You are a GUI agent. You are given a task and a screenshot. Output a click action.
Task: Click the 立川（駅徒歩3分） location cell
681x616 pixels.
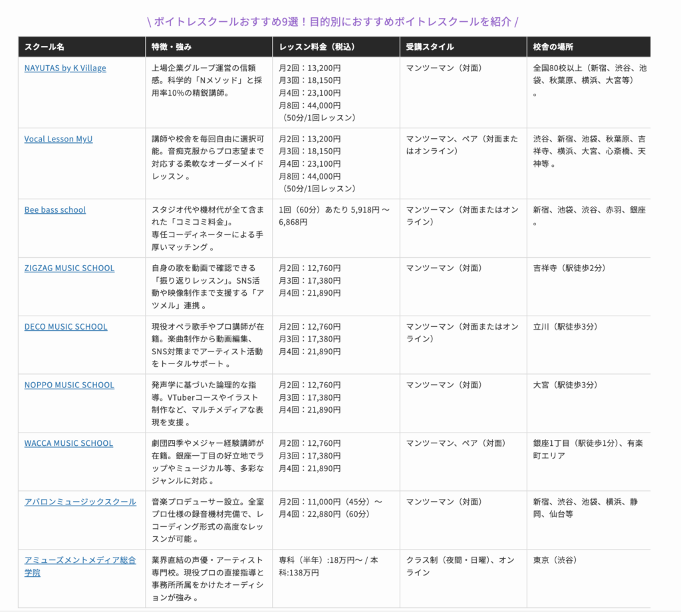pos(565,326)
